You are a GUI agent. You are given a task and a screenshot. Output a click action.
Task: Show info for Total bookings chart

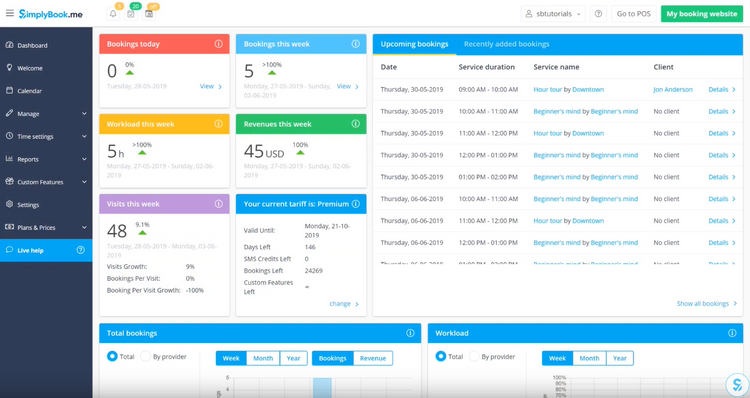410,333
